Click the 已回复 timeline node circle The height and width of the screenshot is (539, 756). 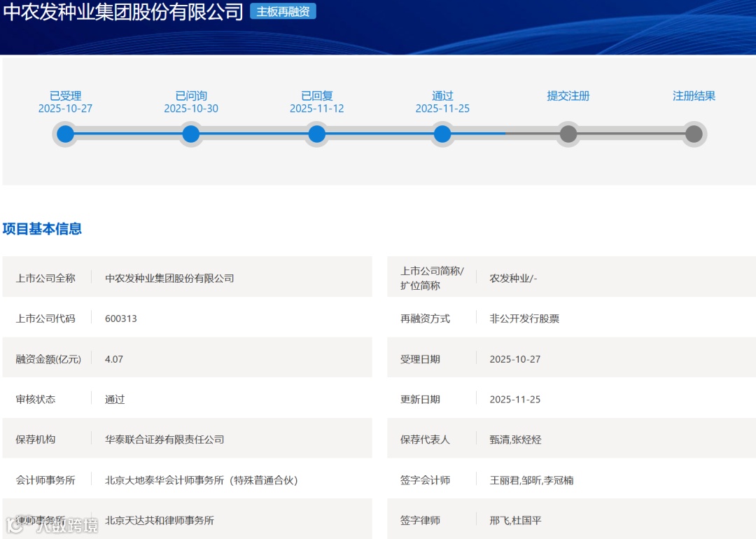coord(317,134)
